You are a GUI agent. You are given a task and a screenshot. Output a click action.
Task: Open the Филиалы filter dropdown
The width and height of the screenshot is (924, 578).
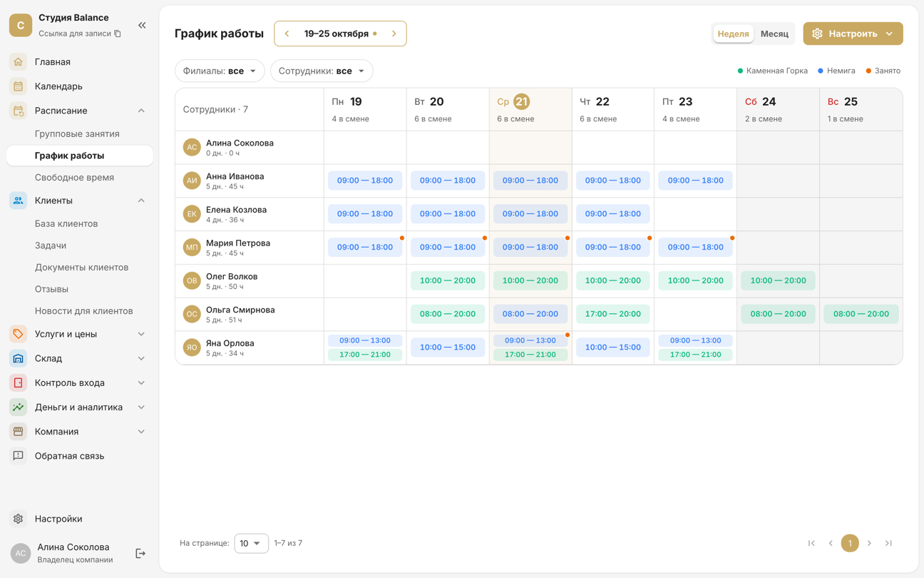pos(220,71)
